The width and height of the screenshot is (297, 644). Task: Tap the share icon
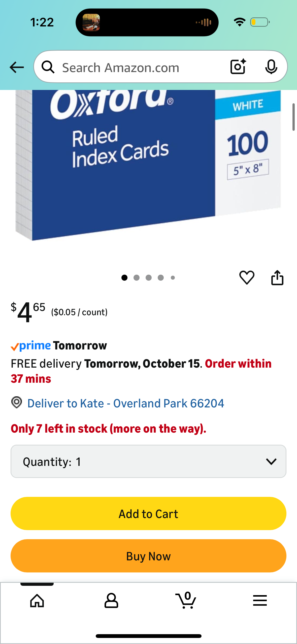click(277, 278)
